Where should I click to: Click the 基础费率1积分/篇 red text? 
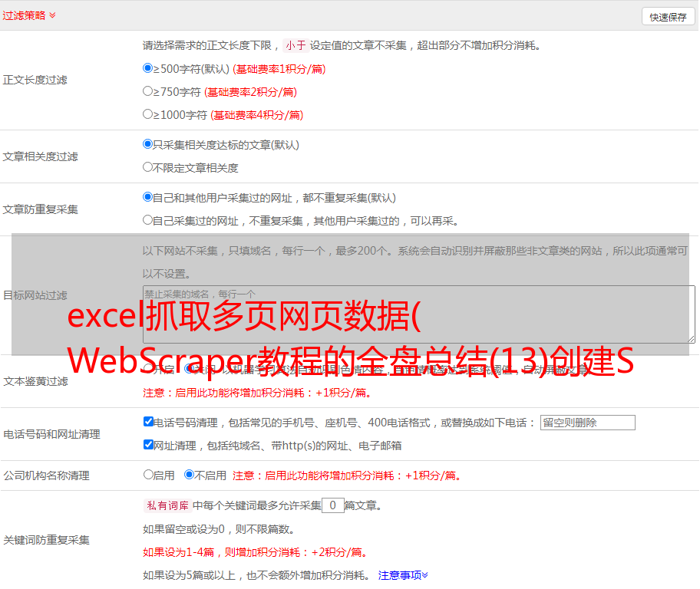click(x=279, y=69)
